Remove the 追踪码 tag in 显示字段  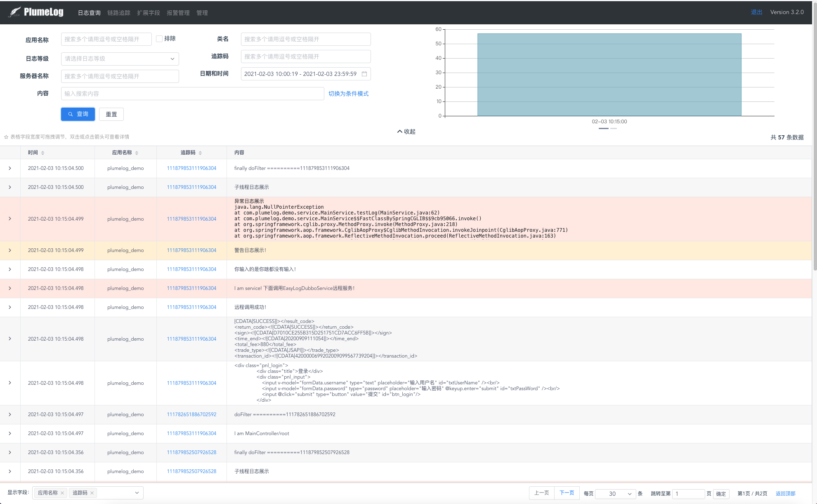(92, 493)
